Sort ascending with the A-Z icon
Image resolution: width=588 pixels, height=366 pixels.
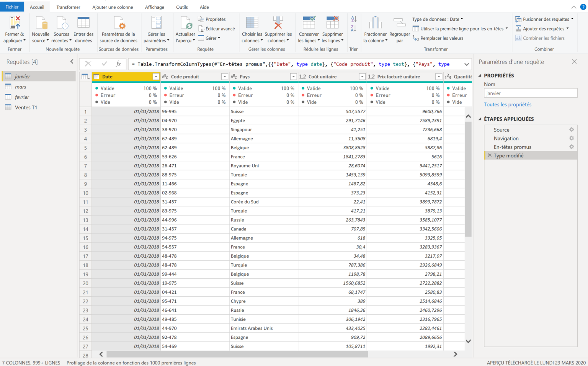(x=354, y=19)
